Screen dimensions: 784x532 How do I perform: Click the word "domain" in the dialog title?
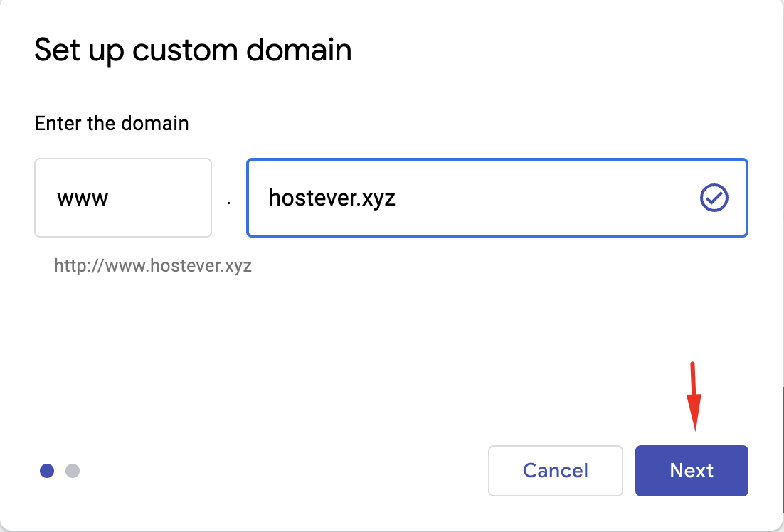[299, 50]
